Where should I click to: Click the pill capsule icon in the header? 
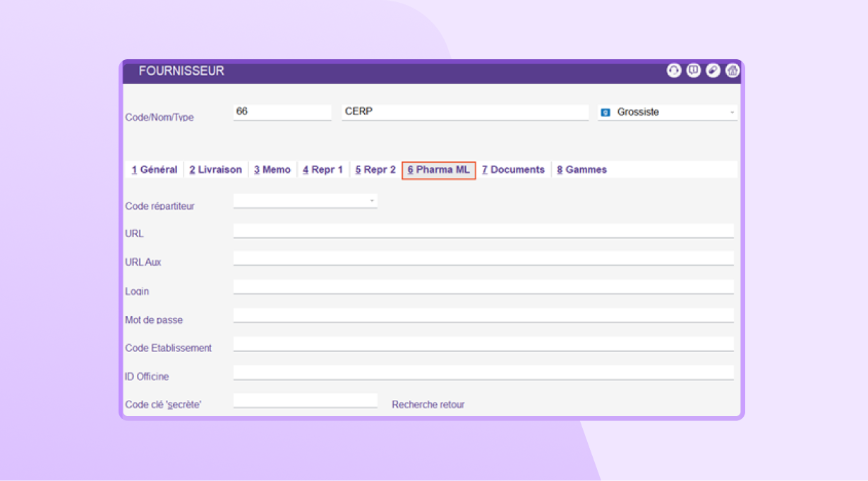(713, 71)
